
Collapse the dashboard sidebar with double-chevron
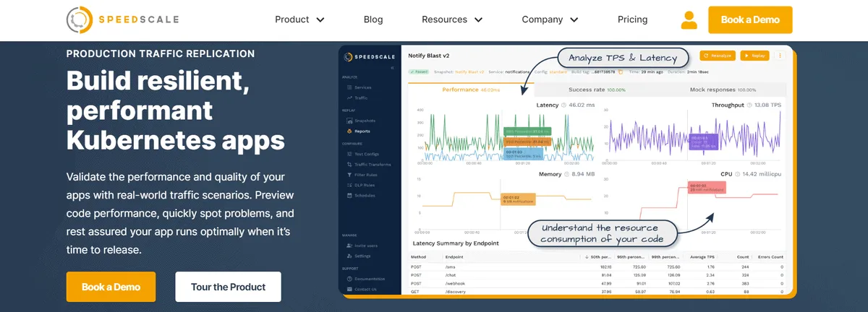tap(392, 67)
